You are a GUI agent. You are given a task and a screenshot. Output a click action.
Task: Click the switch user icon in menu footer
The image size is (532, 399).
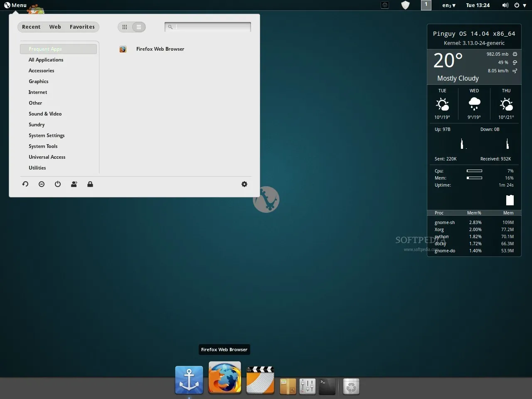pos(74,184)
